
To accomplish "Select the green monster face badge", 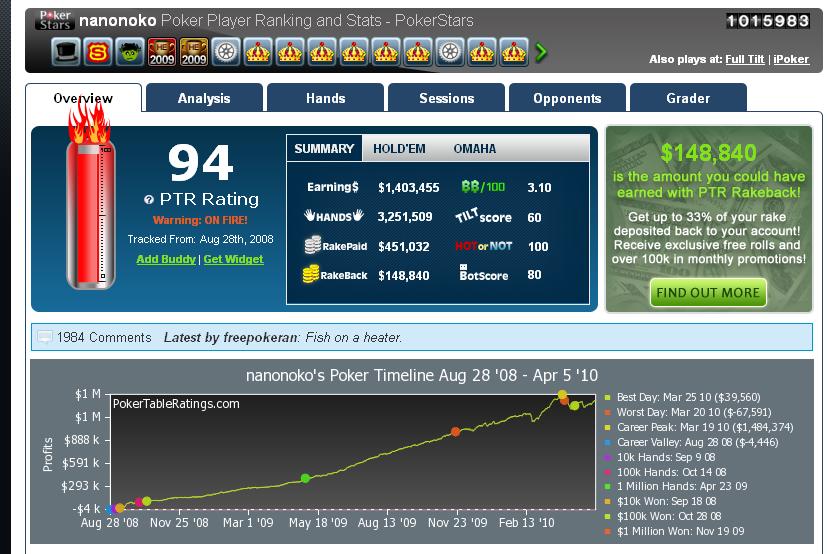I will pos(130,52).
